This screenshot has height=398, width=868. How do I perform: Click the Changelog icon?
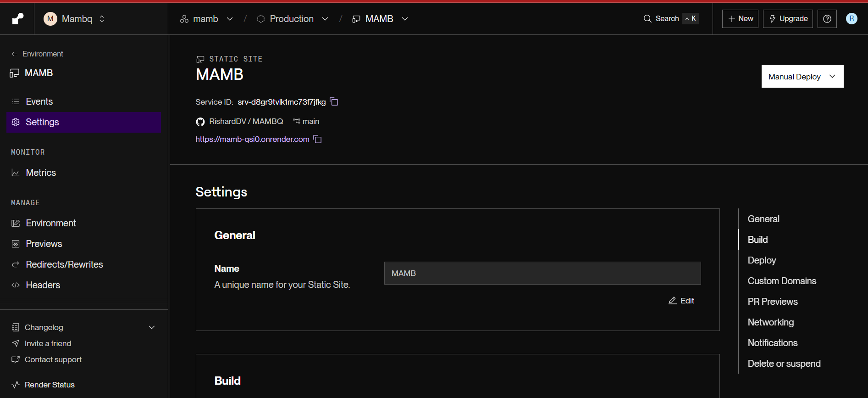coord(16,327)
